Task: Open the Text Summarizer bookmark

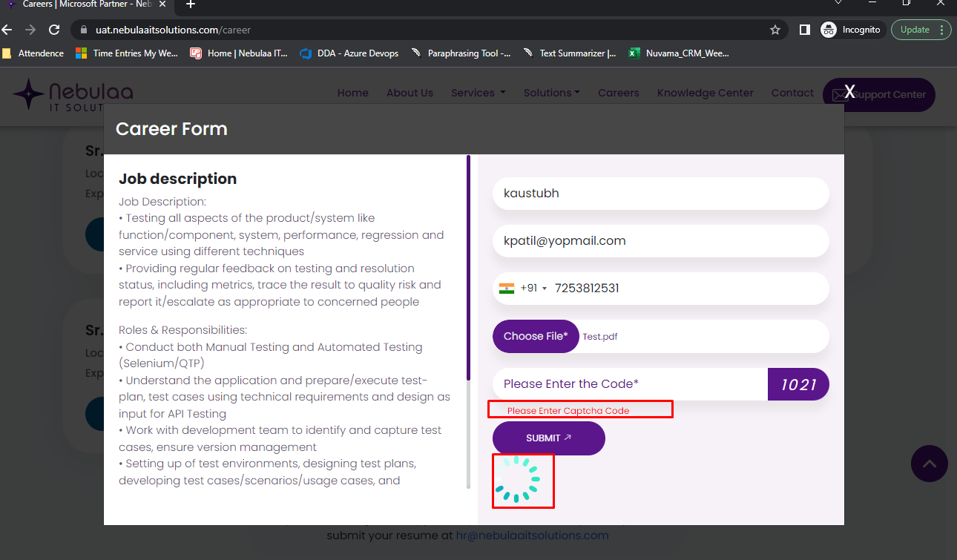Action: pyautogui.click(x=570, y=53)
